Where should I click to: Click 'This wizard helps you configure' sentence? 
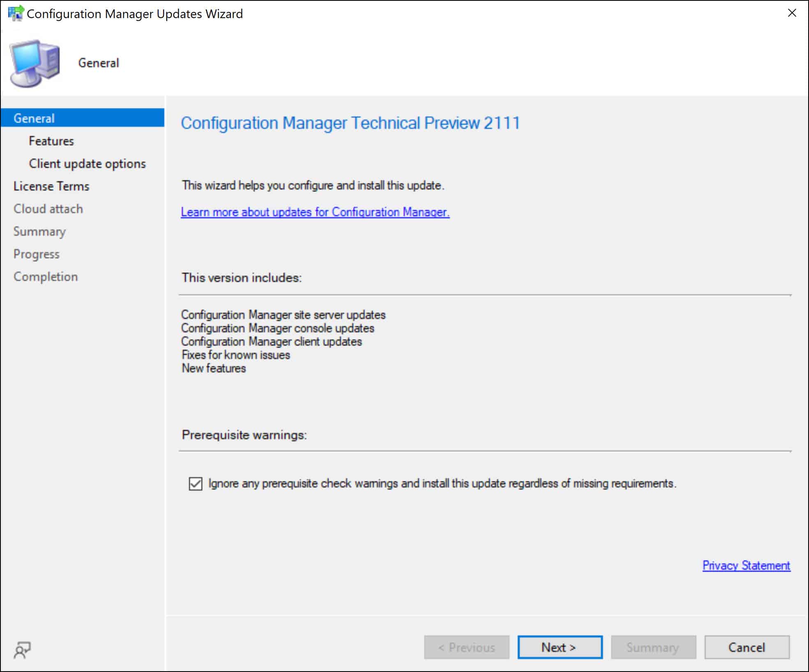coord(313,185)
